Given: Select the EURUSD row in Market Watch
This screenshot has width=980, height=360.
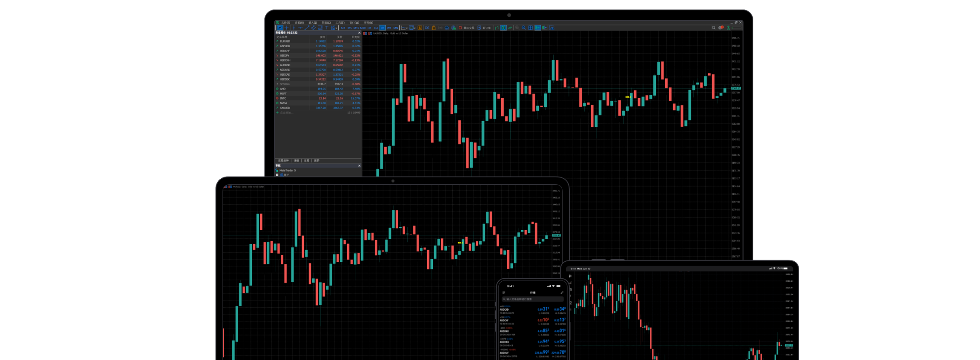Looking at the screenshot, I should 285,41.
